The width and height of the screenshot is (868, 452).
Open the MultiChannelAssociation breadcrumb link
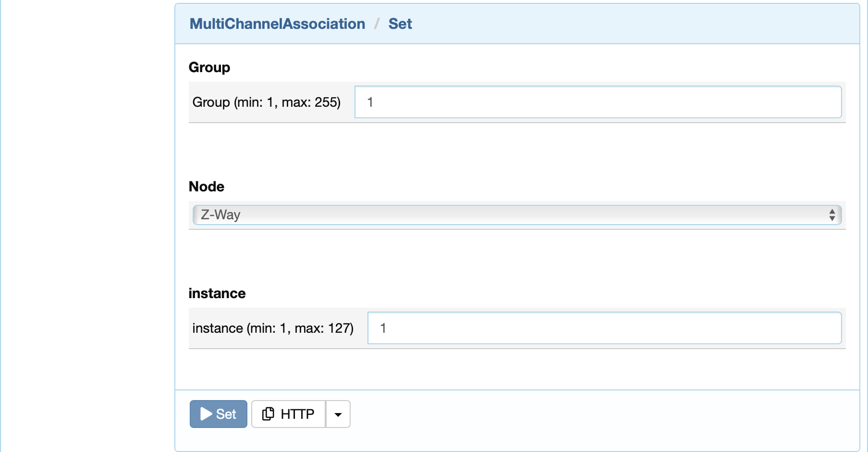(277, 24)
